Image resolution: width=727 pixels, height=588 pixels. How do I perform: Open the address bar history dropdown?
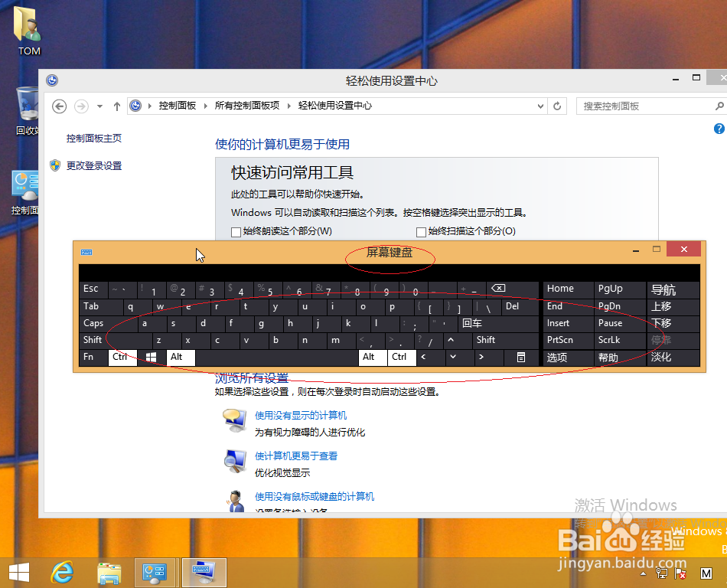click(x=540, y=106)
